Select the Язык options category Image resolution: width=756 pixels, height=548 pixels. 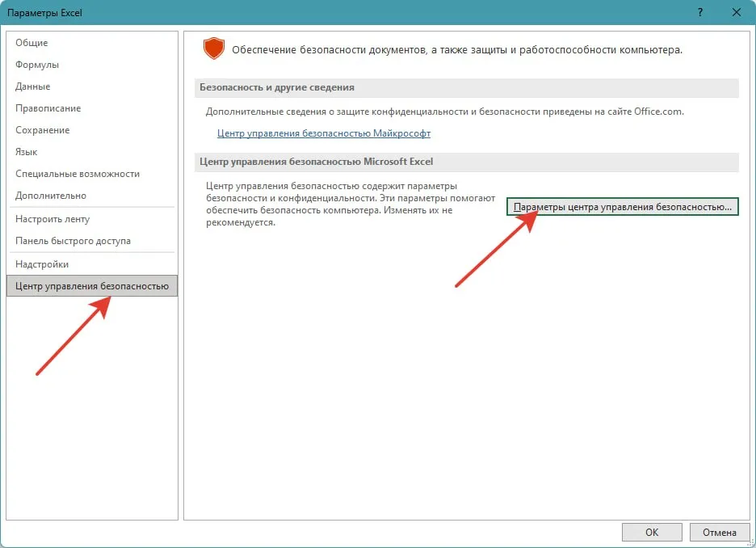pyautogui.click(x=27, y=152)
